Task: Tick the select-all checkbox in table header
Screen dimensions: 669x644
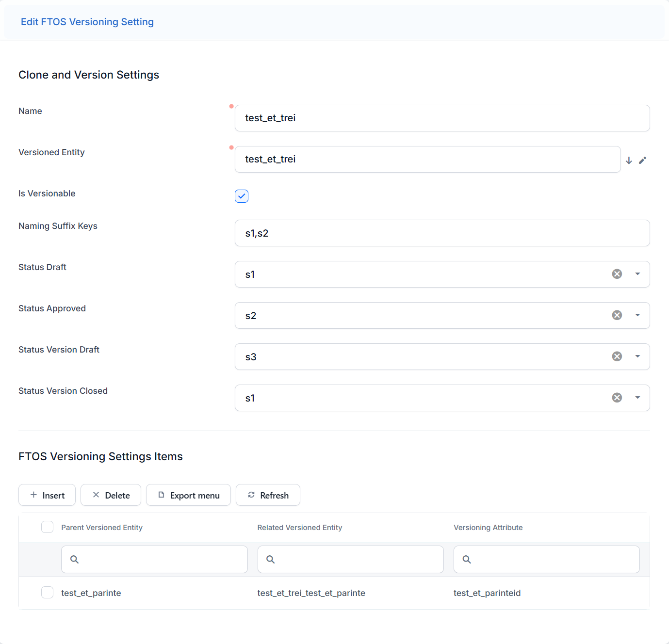Action: [x=47, y=527]
